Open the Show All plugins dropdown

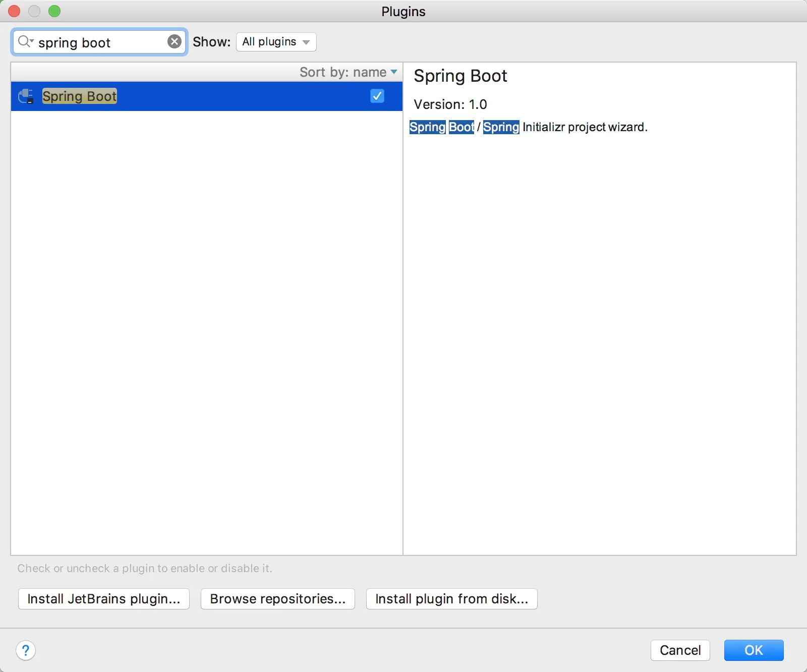pyautogui.click(x=276, y=42)
